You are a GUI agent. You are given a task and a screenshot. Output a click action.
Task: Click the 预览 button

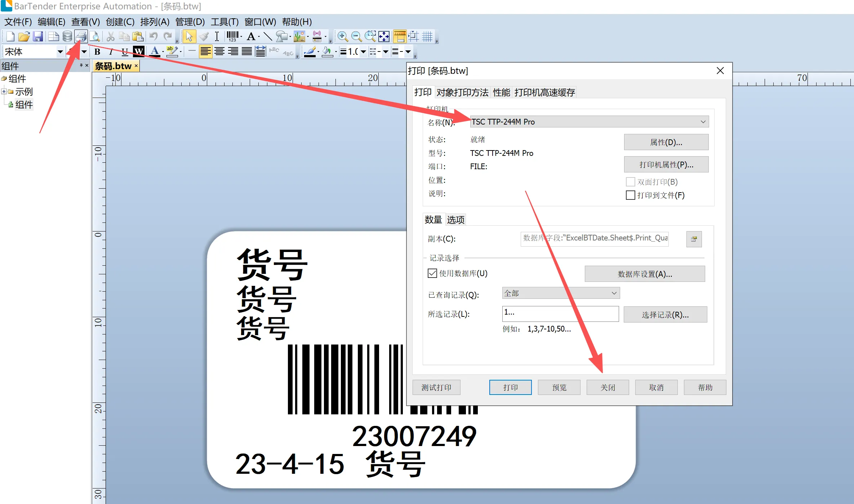[559, 387]
